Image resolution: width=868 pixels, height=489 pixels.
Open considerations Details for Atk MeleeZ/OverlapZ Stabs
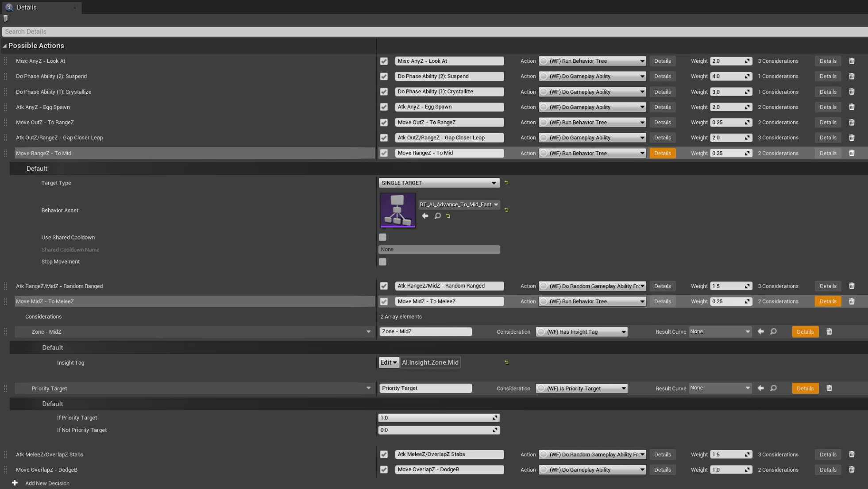[x=827, y=454]
